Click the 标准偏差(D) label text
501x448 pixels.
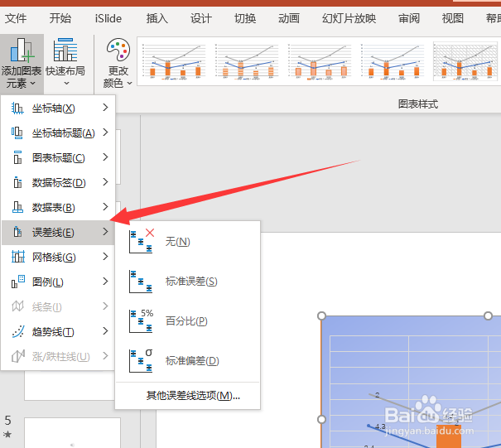click(192, 361)
